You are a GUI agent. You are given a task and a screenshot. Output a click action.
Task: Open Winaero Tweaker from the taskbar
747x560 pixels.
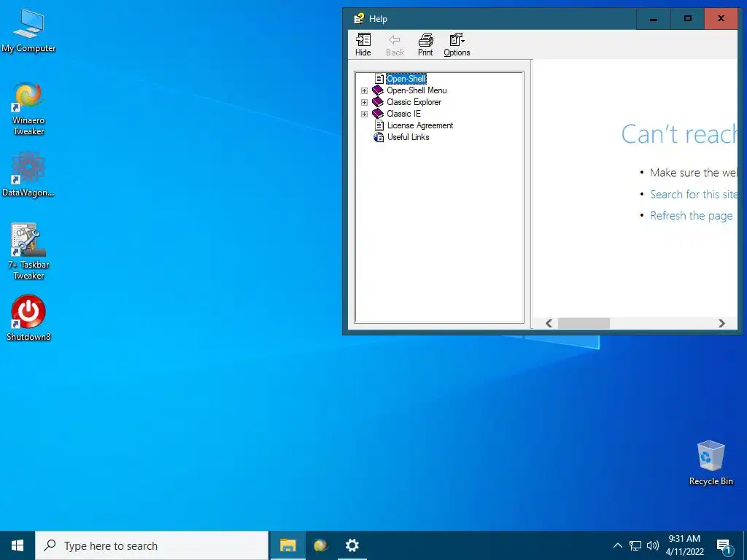click(x=320, y=545)
